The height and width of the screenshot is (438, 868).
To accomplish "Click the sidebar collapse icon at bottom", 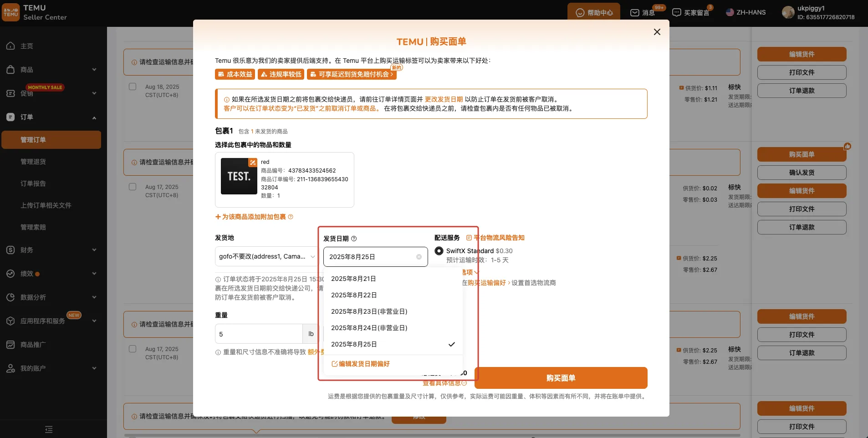I will coord(49,429).
